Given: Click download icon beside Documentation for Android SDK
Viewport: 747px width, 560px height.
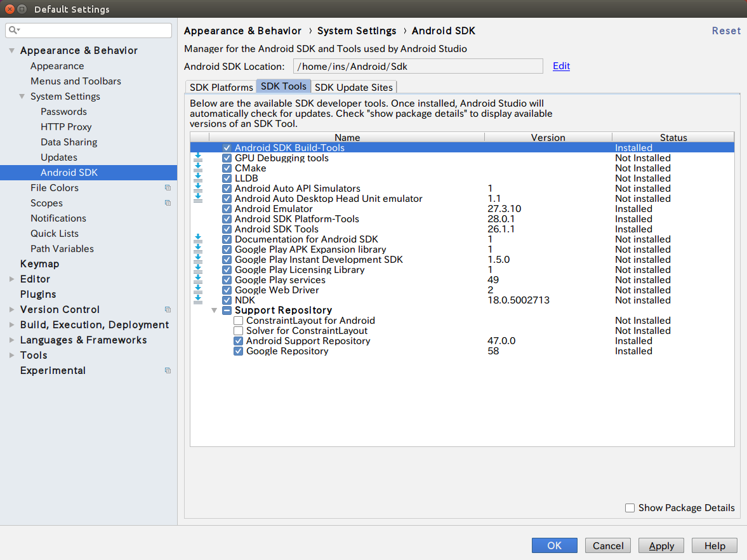Looking at the screenshot, I should [198, 239].
